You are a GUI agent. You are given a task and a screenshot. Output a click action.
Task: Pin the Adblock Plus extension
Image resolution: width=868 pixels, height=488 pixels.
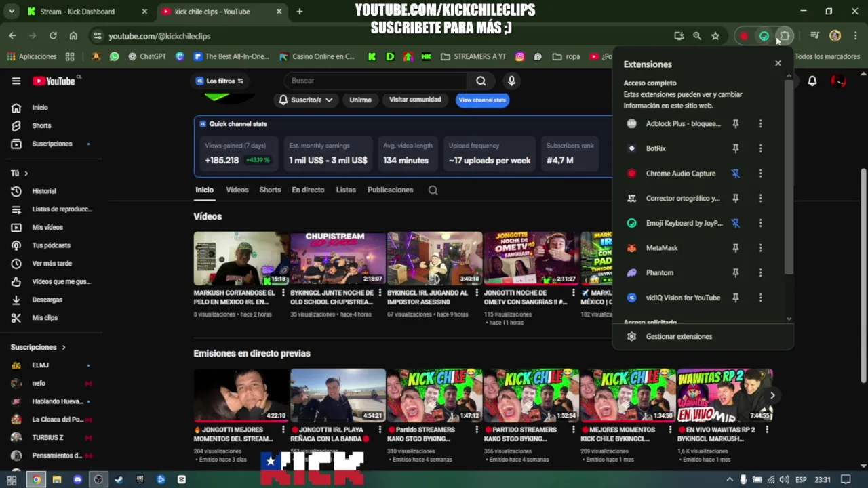click(x=735, y=123)
